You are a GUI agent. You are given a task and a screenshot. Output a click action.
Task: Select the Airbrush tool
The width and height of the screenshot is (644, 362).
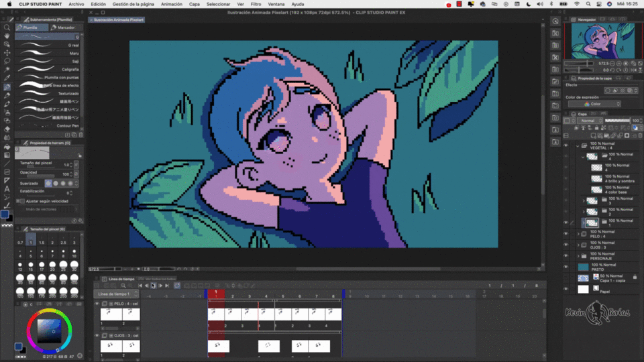click(7, 112)
